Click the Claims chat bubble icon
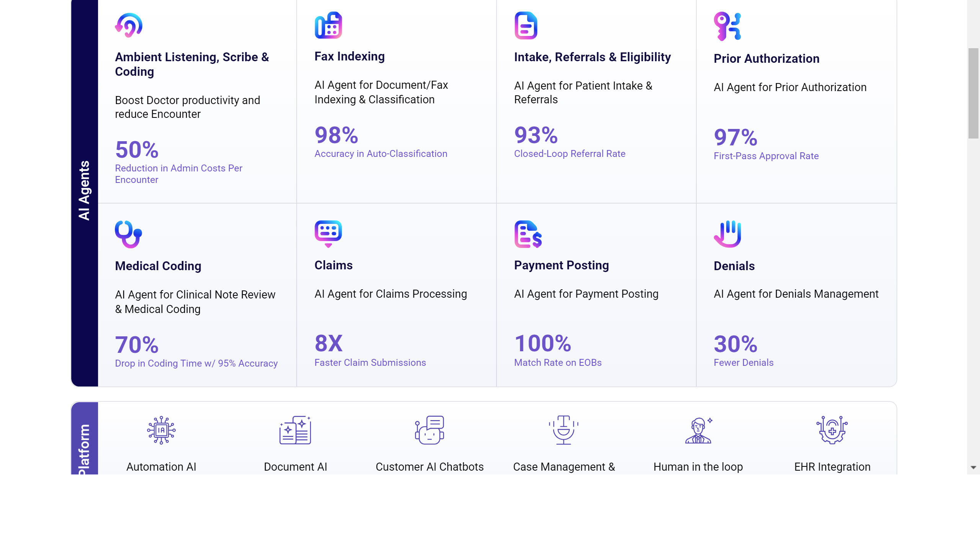Viewport: 980px width, 551px height. tap(328, 233)
